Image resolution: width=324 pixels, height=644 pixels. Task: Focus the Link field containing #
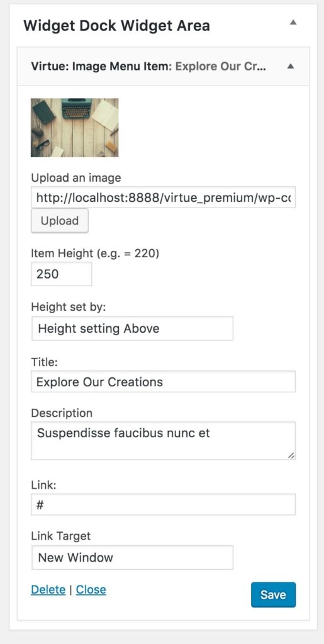point(163,504)
